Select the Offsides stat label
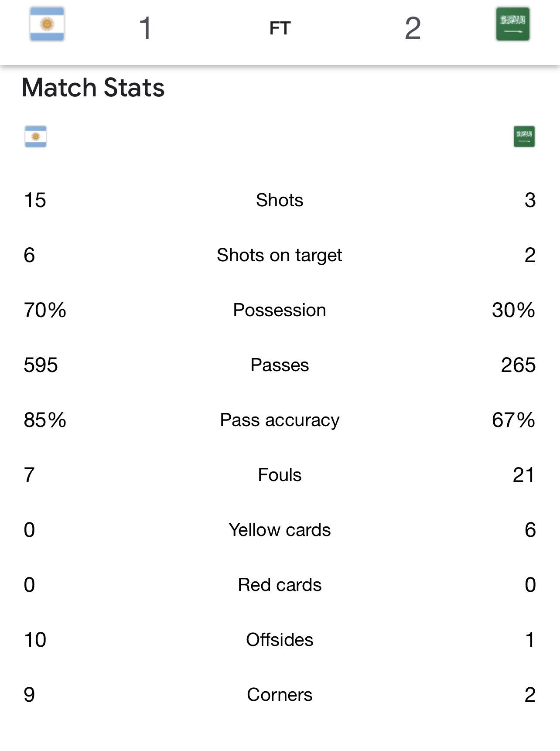Image resolution: width=560 pixels, height=751 pixels. [x=280, y=640]
